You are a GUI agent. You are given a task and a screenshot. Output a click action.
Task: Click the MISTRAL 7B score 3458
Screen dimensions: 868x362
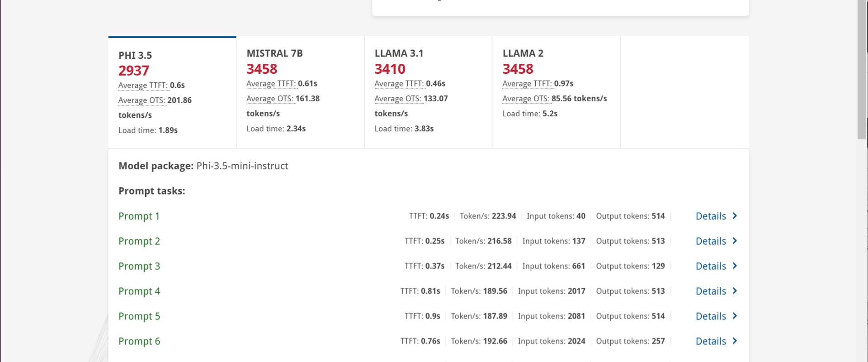[x=262, y=69]
